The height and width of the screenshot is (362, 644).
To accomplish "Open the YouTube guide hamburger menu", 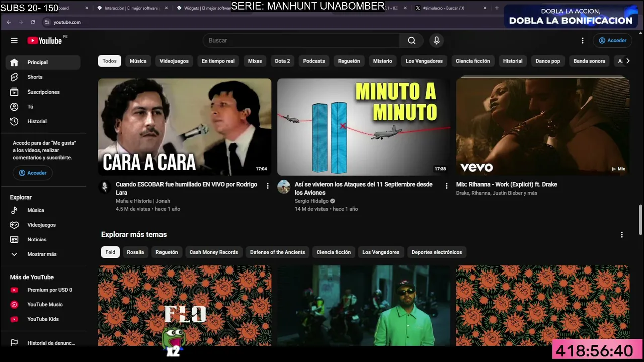I will pos(14,40).
